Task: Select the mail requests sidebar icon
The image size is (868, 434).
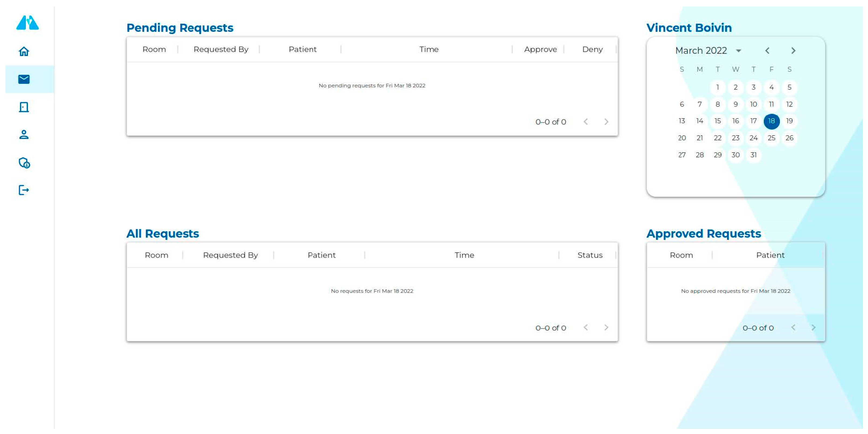Action: click(x=24, y=79)
